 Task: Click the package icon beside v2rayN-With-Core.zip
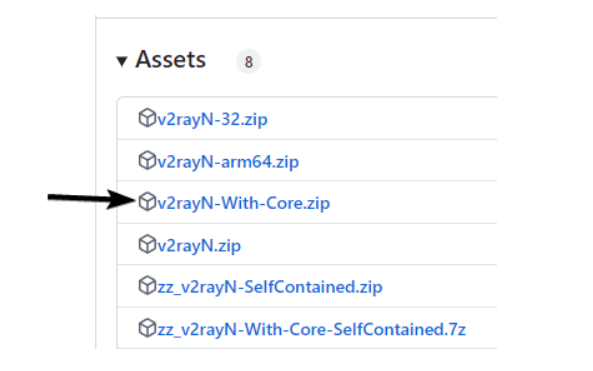[147, 202]
